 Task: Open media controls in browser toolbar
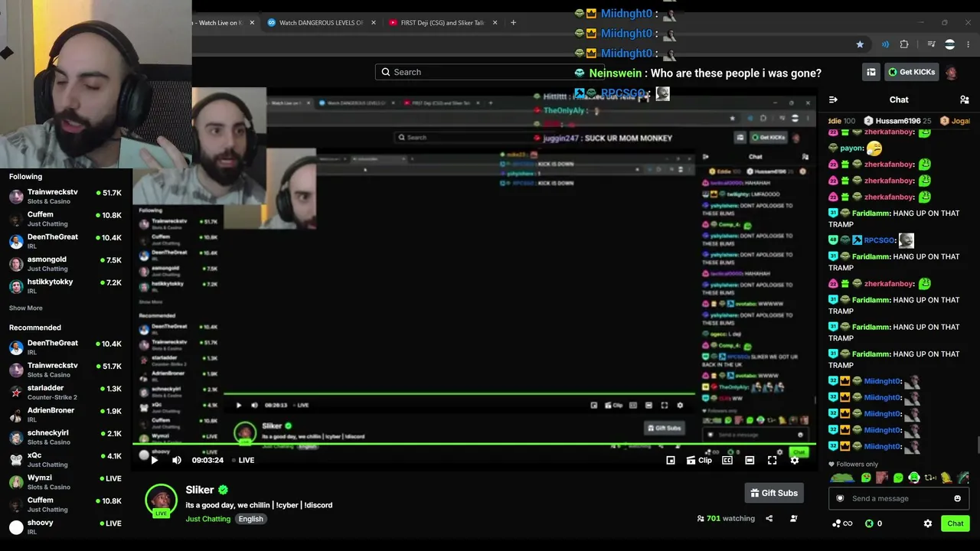pyautogui.click(x=931, y=44)
